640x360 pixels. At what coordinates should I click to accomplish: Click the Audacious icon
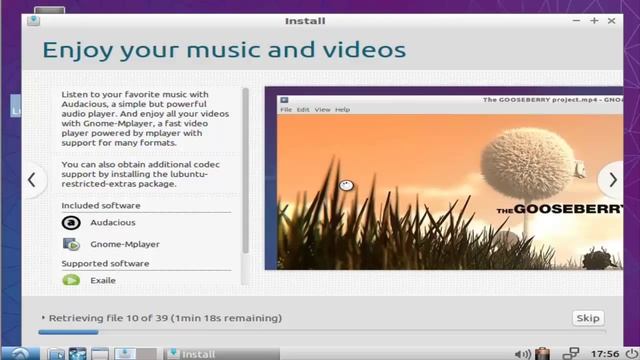(71, 223)
